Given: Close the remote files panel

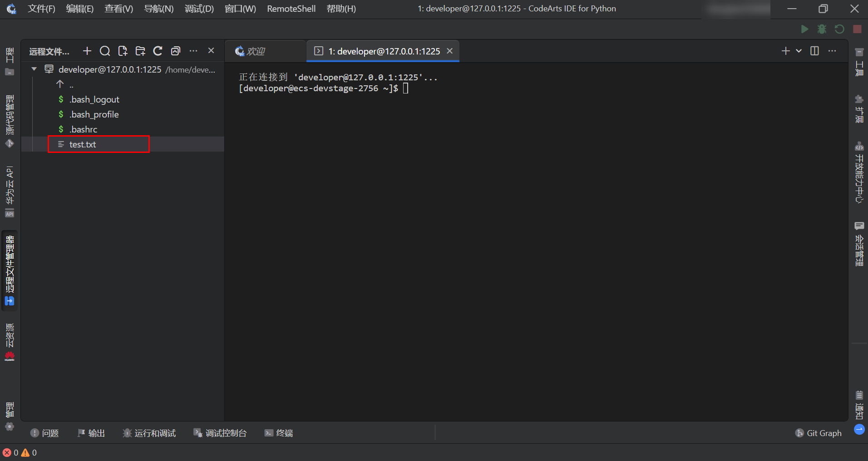Looking at the screenshot, I should pyautogui.click(x=211, y=50).
